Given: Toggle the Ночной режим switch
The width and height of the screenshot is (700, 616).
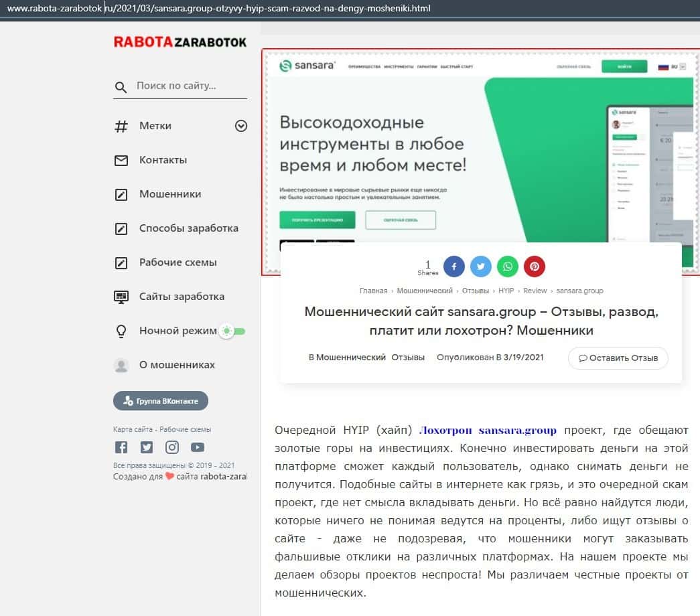Looking at the screenshot, I should [232, 331].
